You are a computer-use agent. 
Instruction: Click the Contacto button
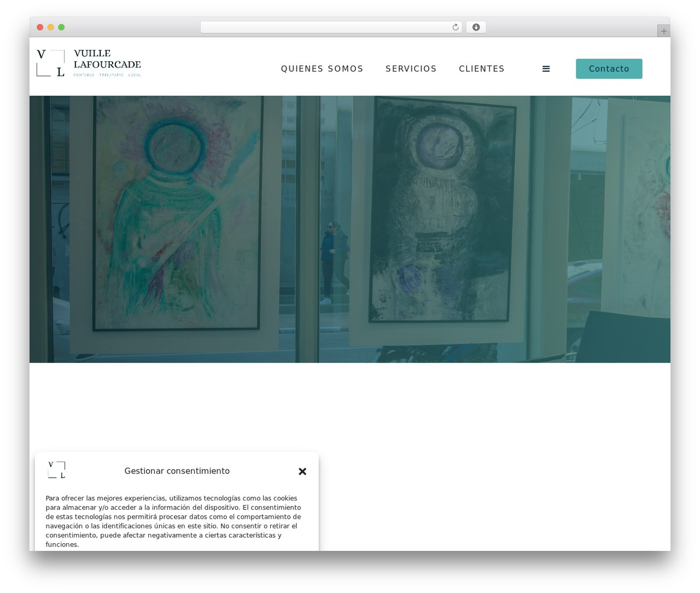point(609,69)
